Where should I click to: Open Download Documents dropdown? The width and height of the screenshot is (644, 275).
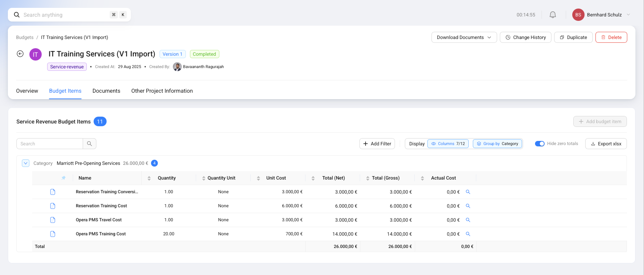[x=464, y=37]
